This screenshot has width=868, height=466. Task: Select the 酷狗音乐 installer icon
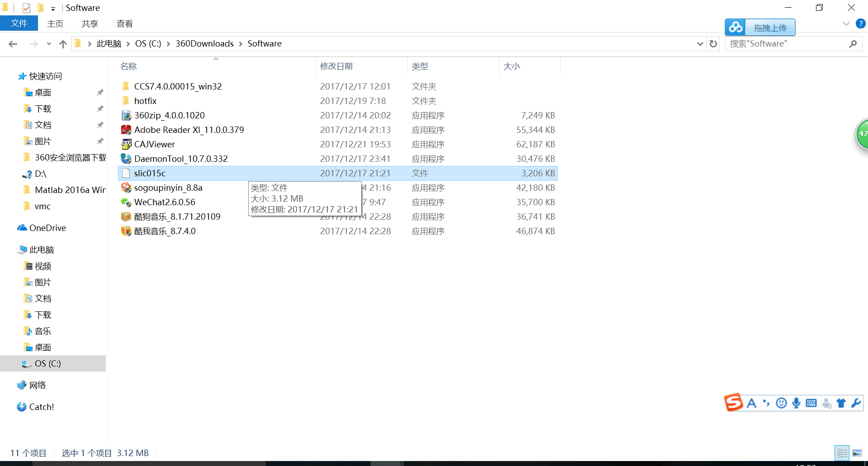126,217
